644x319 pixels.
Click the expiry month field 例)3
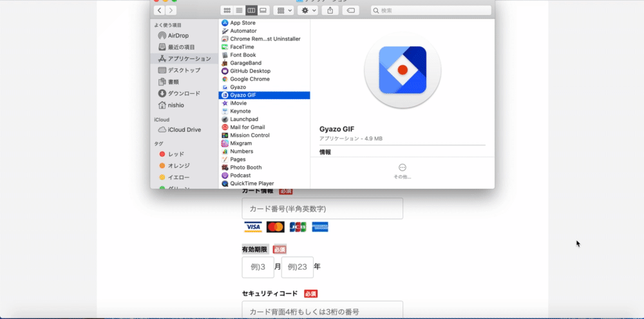pyautogui.click(x=258, y=268)
